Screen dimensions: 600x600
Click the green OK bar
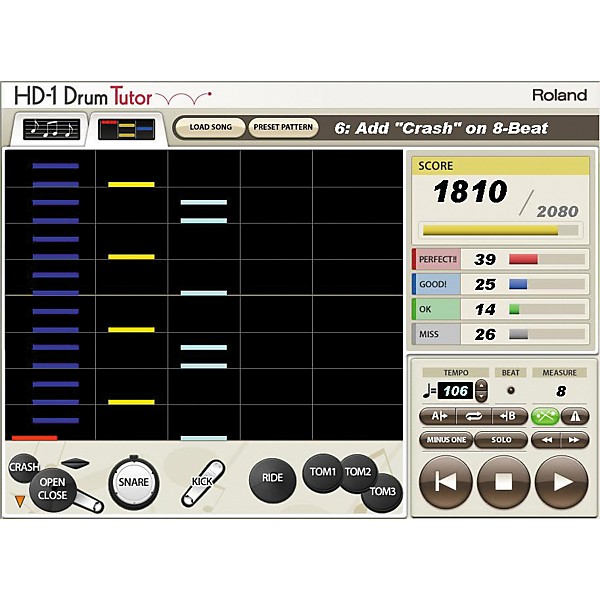point(514,309)
